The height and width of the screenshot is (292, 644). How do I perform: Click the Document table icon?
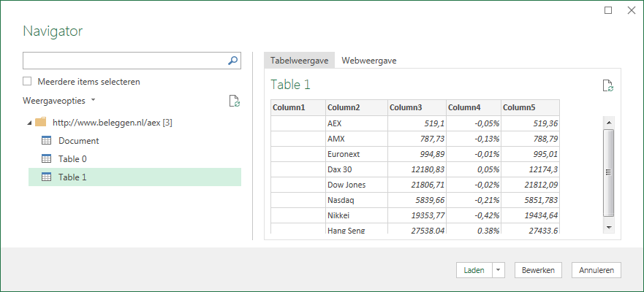tap(45, 140)
